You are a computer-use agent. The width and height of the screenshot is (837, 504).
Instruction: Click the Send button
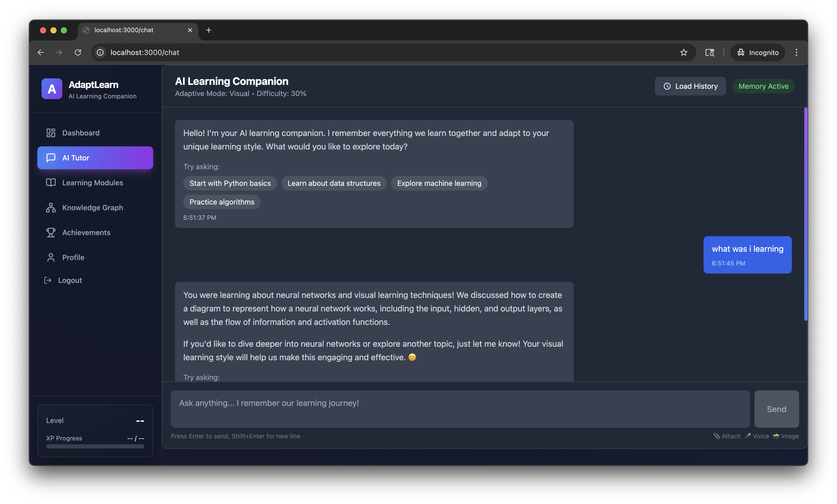776,409
